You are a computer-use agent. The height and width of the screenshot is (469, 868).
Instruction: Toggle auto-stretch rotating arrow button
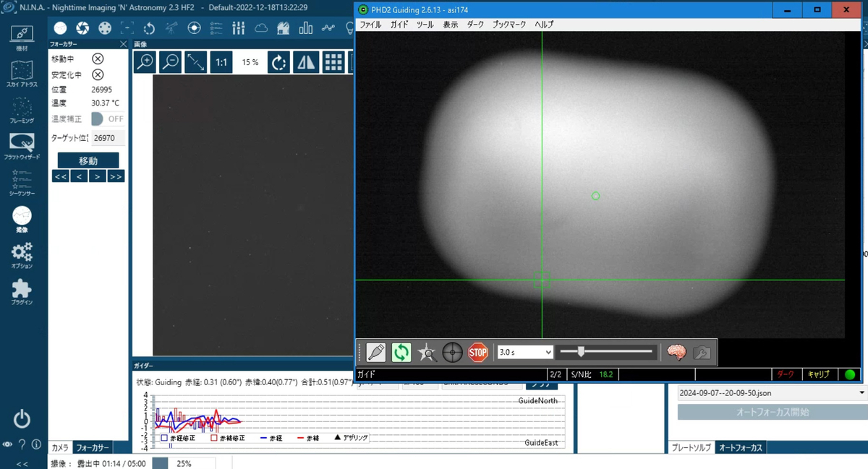point(279,62)
